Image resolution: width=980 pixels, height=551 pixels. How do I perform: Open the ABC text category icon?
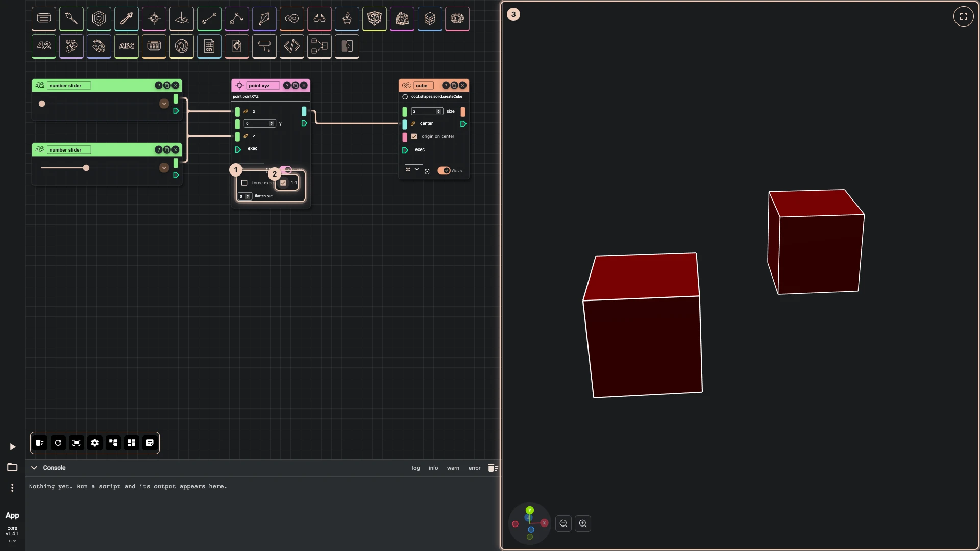[127, 46]
